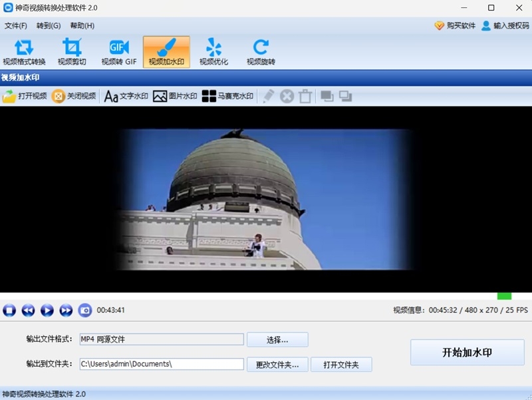The height and width of the screenshot is (400, 532).
Task: Maximize the application window
Action: click(x=491, y=7)
